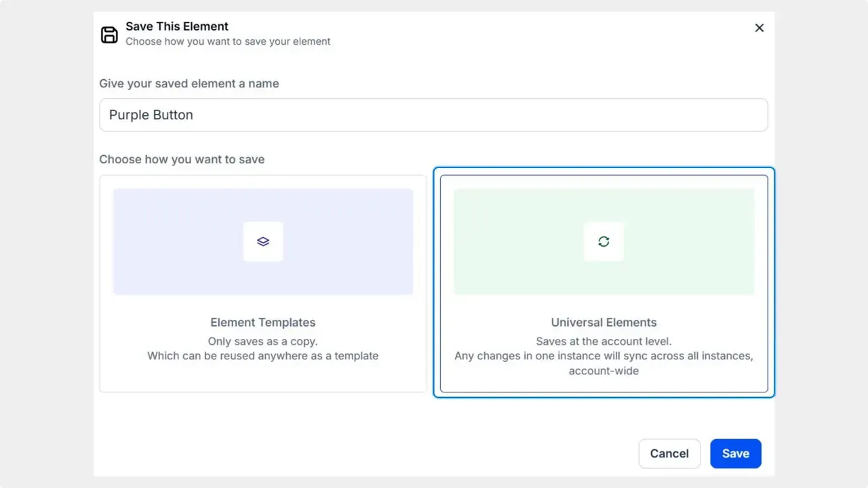Viewport: 868px width, 488px height.
Task: Click the floppy disk save icon in header
Action: (109, 34)
